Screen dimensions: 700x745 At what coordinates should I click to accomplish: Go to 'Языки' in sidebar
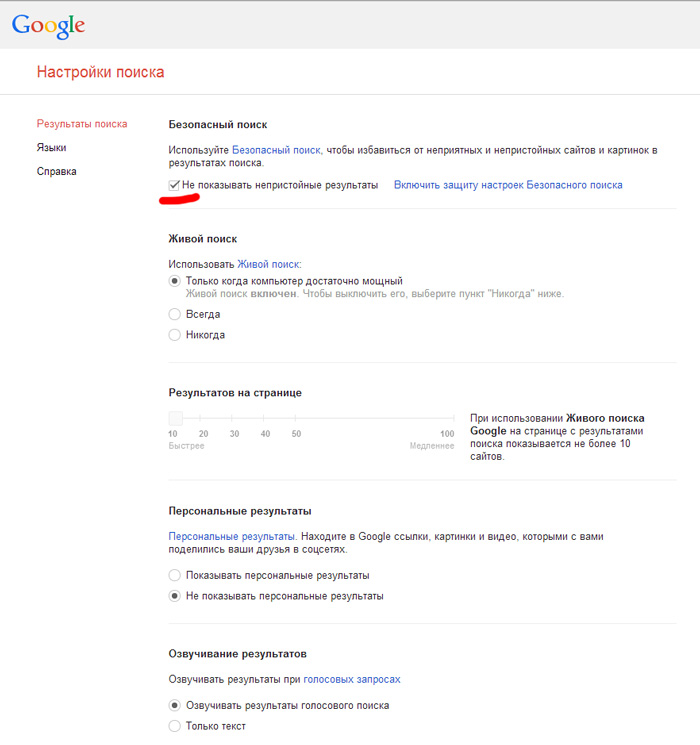(52, 148)
